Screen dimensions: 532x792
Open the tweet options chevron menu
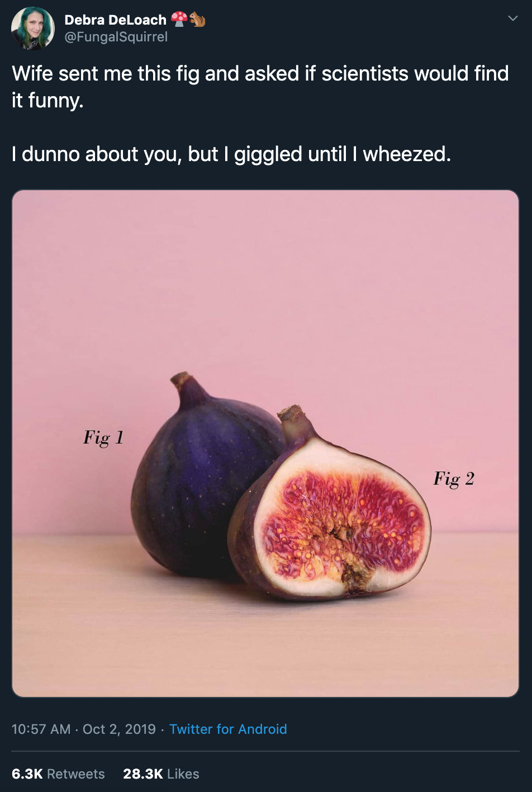(x=512, y=19)
